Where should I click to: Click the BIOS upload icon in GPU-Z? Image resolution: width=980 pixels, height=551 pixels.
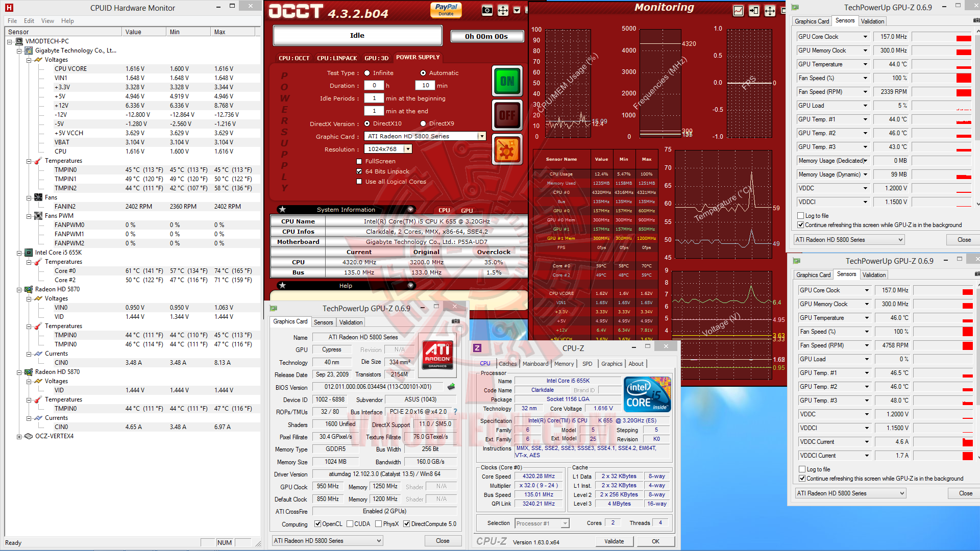[451, 387]
